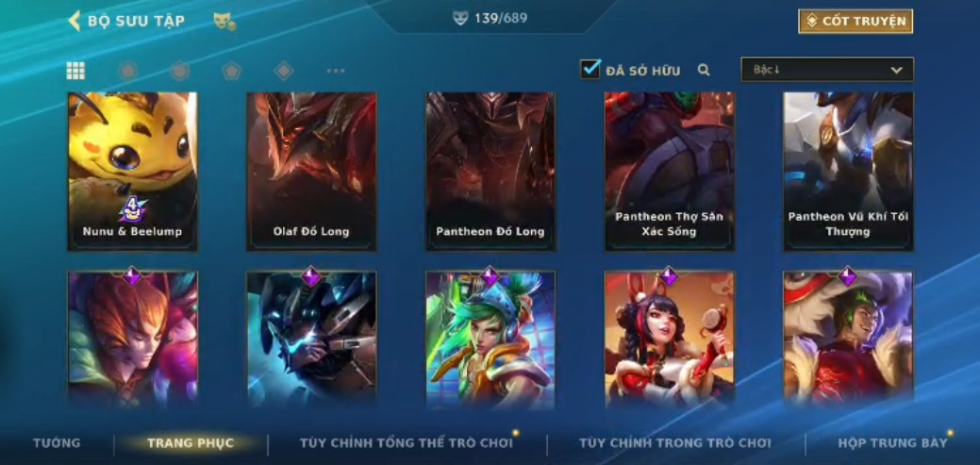
Task: Filter by diamond rarity icon
Action: pos(284,71)
